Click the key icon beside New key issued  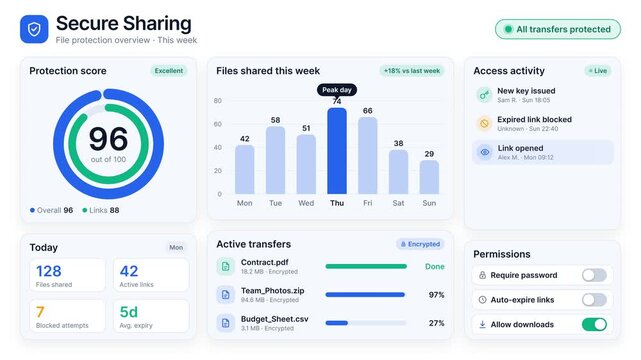pyautogui.click(x=484, y=95)
